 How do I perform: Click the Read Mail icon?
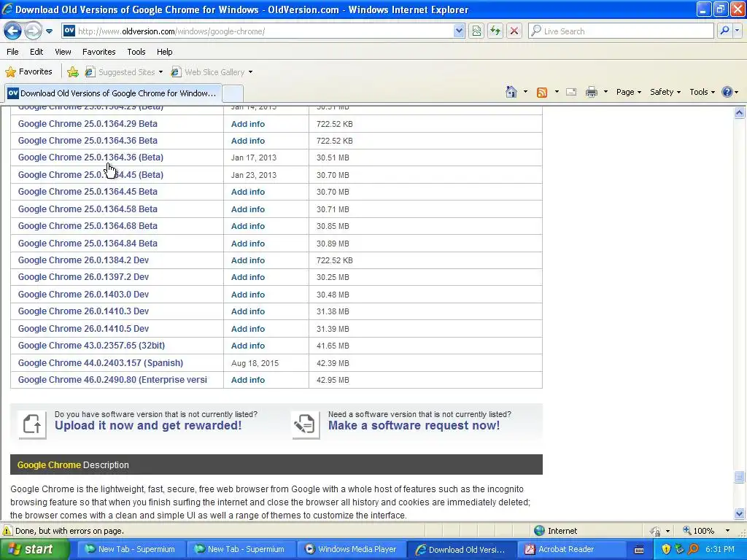[571, 92]
